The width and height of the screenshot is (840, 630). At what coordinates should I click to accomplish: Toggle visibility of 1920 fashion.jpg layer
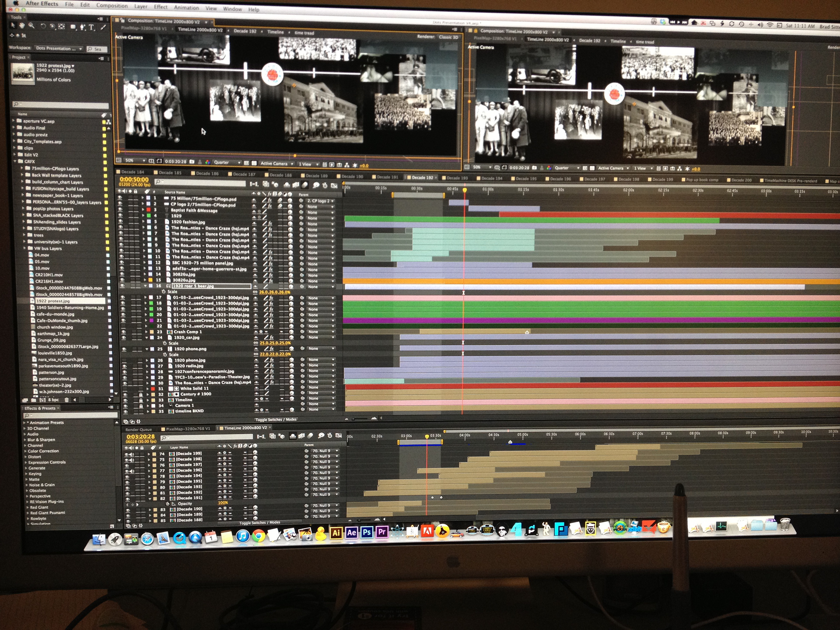pos(120,222)
